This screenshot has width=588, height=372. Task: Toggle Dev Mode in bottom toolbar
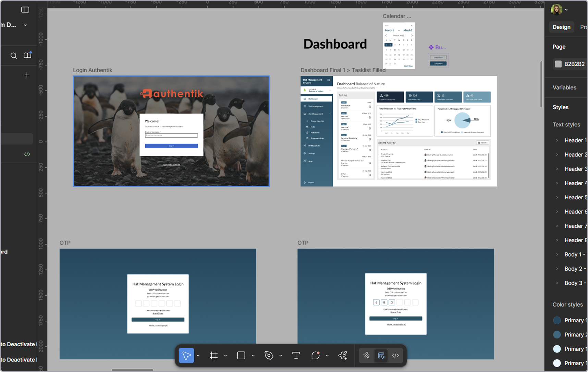[x=395, y=356]
